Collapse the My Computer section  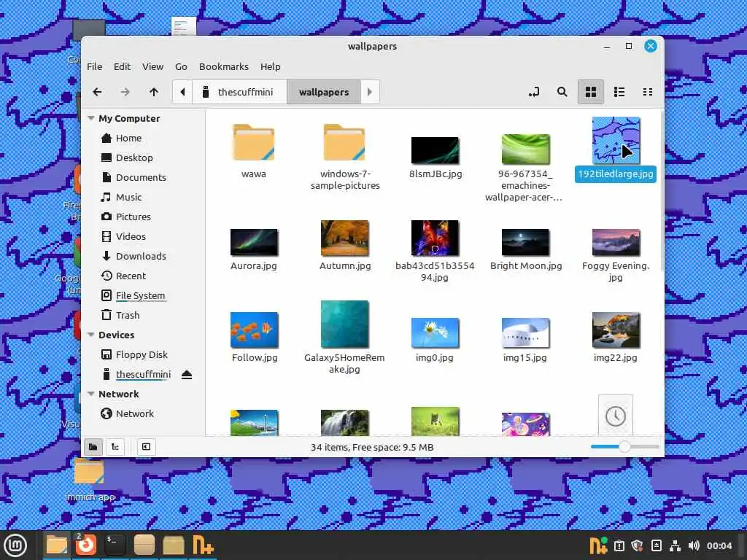tap(91, 118)
